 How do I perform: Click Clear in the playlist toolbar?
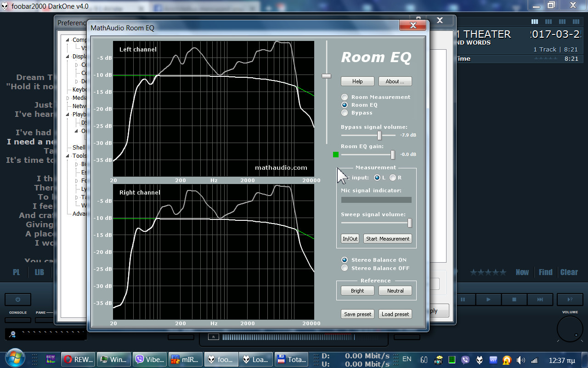point(569,272)
